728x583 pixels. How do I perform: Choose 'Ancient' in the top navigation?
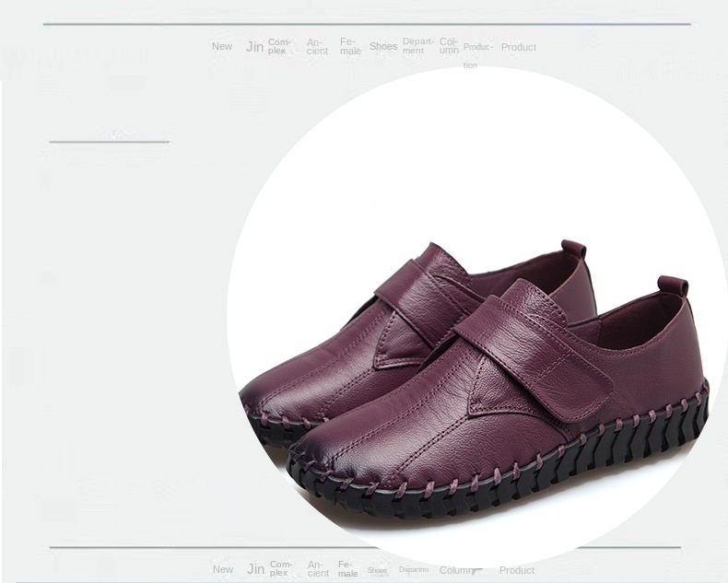pyautogui.click(x=317, y=47)
